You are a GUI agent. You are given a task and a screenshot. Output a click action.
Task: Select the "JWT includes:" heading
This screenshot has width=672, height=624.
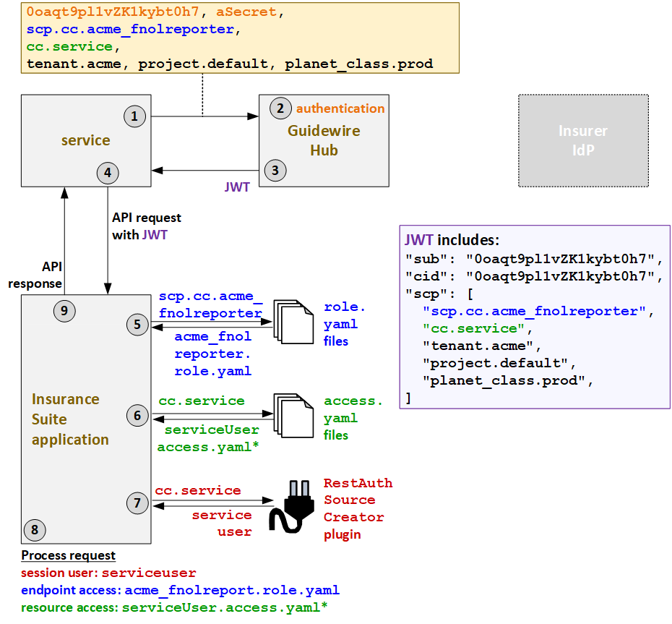coord(452,240)
